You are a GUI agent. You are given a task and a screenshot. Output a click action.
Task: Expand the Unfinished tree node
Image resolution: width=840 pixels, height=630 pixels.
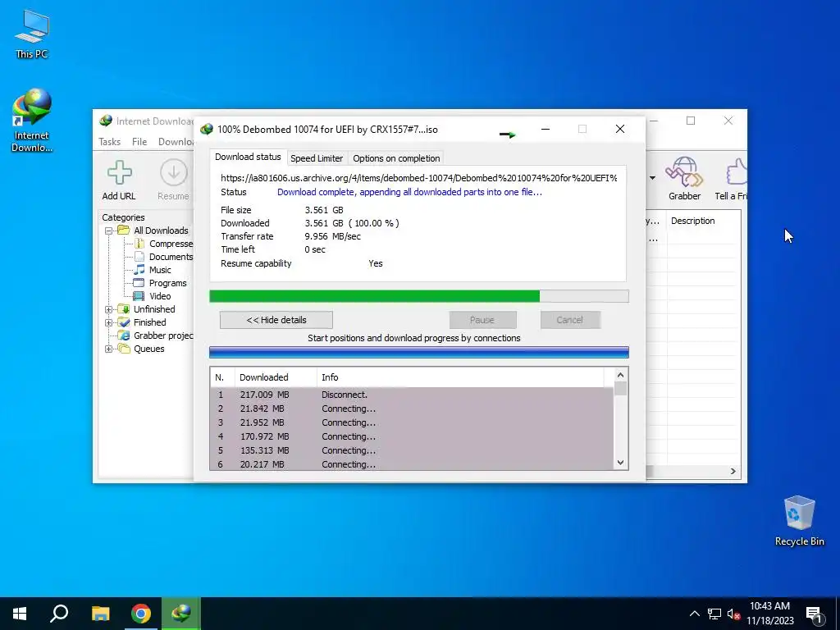(x=109, y=309)
